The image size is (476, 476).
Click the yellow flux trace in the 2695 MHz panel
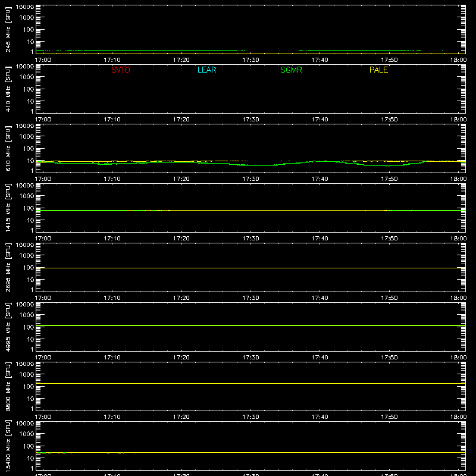[250, 268]
